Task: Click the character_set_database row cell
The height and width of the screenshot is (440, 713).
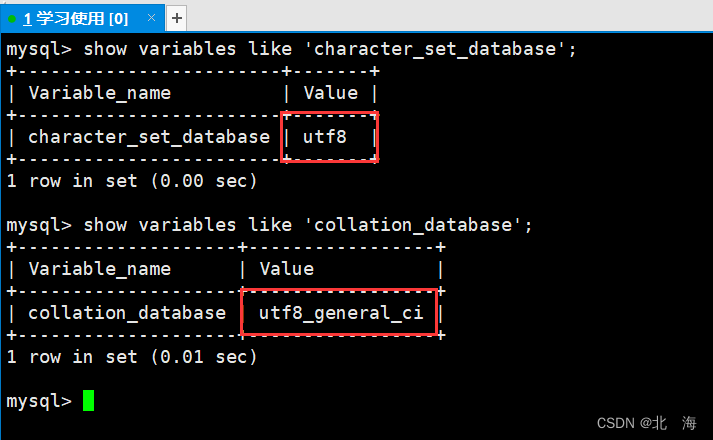Action: 149,137
